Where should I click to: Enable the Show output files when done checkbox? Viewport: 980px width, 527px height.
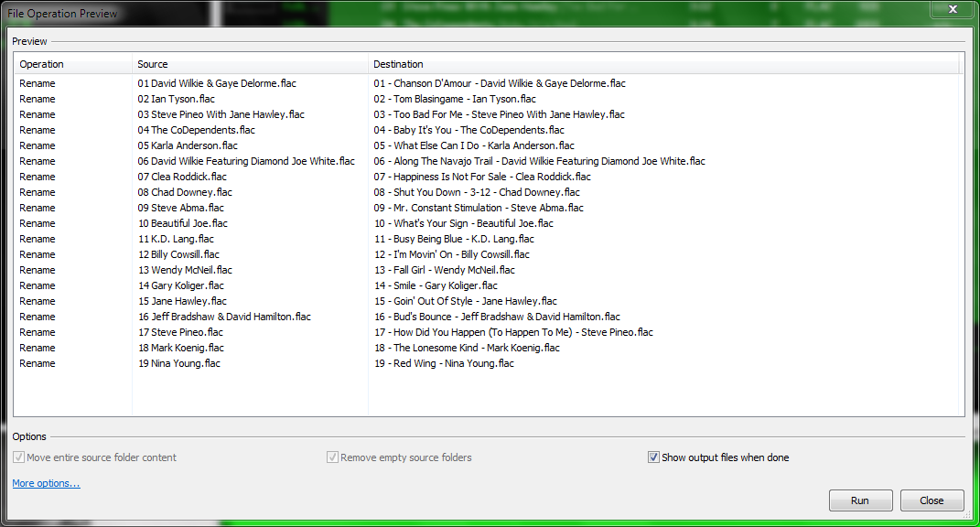coord(653,457)
